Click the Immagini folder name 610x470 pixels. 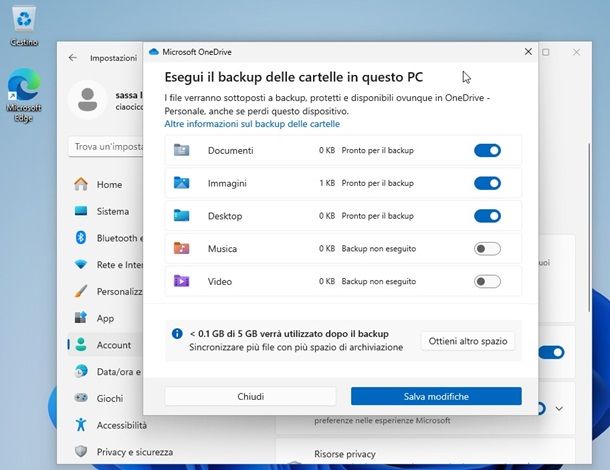pyautogui.click(x=227, y=183)
